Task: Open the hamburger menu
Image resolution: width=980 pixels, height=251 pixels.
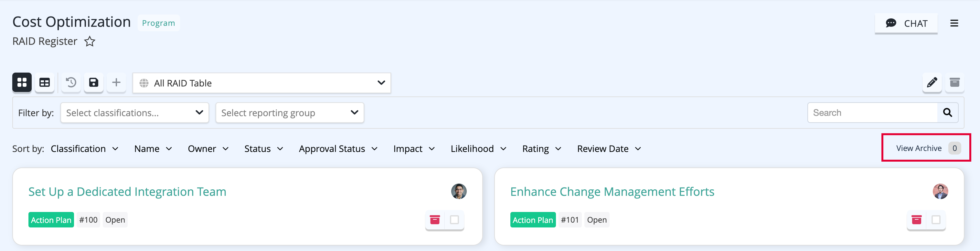Action: (x=954, y=23)
